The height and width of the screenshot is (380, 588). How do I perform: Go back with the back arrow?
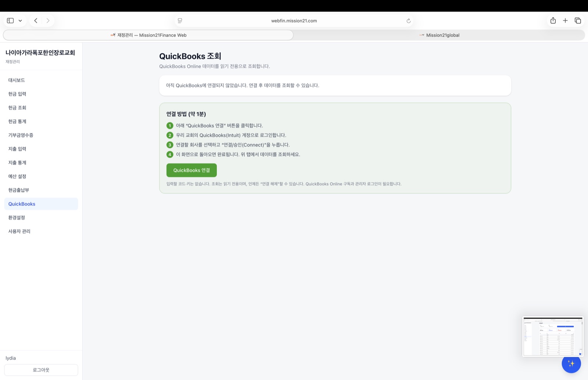click(36, 21)
